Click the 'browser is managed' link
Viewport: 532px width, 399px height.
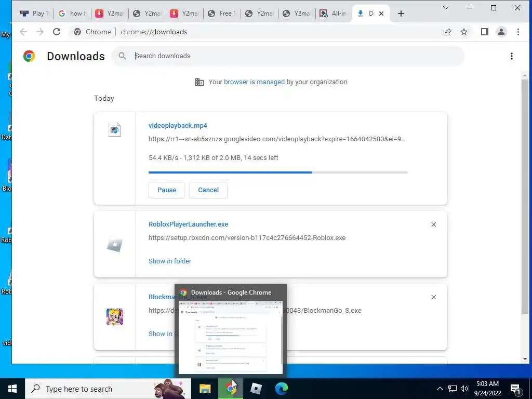click(x=254, y=82)
